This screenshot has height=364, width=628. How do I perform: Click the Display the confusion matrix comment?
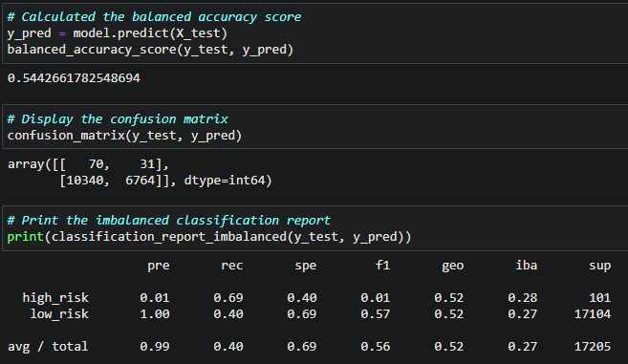[118, 118]
